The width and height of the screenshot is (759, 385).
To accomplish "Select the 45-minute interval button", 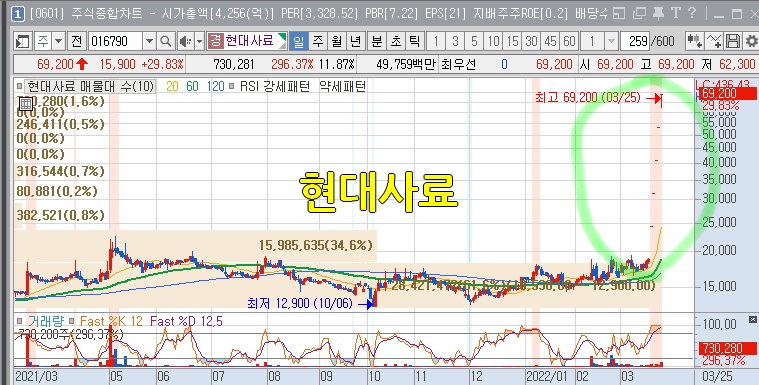I will click(x=550, y=42).
